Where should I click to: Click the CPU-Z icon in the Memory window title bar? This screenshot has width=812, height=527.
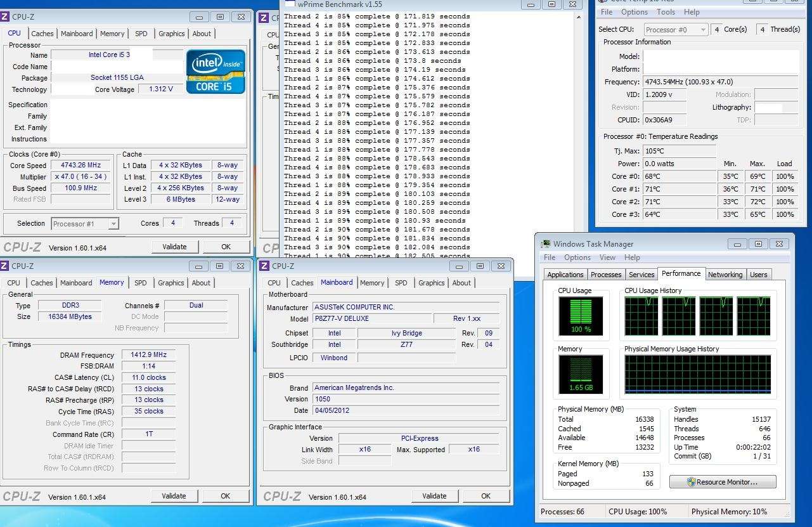pos(5,266)
